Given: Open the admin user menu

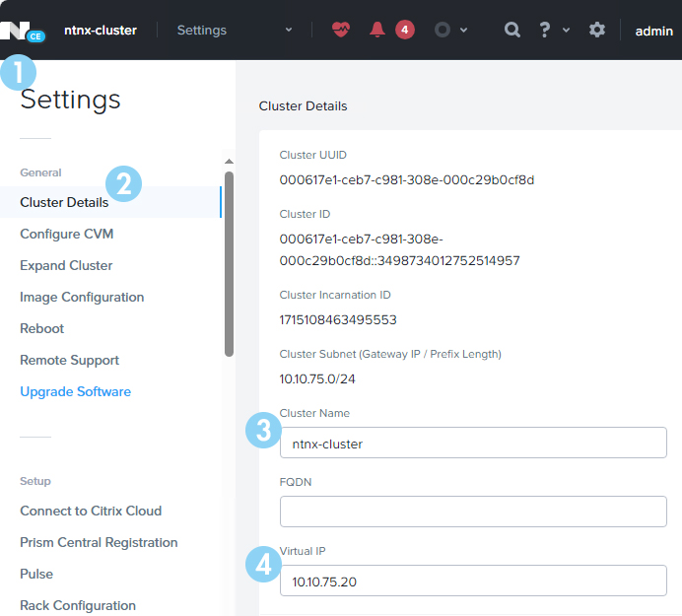Looking at the screenshot, I should tap(653, 31).
